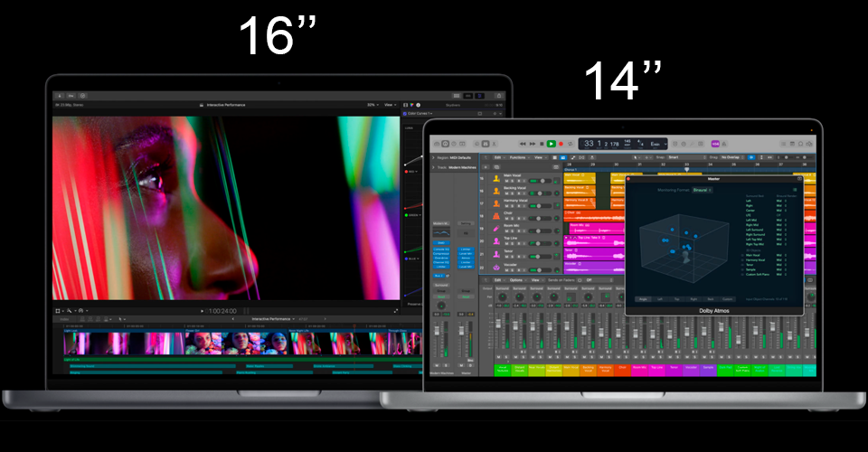Record-enable the Tenor track
The image size is (868, 452).
[519, 257]
